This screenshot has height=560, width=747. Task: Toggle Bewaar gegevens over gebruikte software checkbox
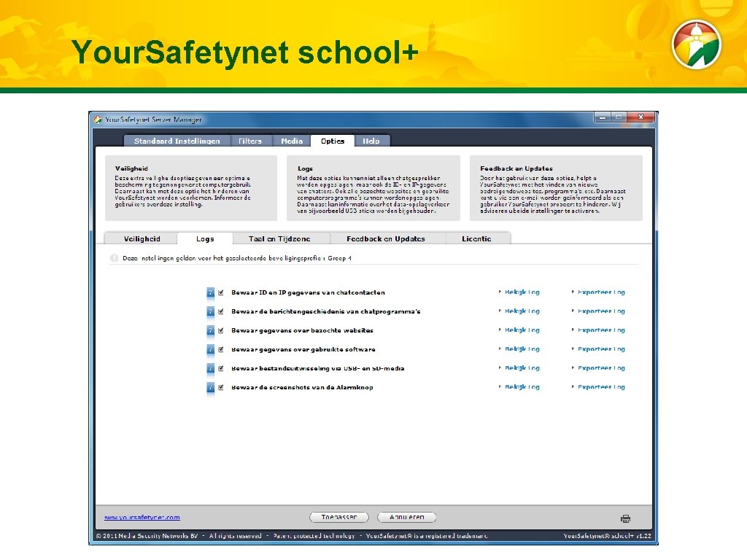point(221,349)
